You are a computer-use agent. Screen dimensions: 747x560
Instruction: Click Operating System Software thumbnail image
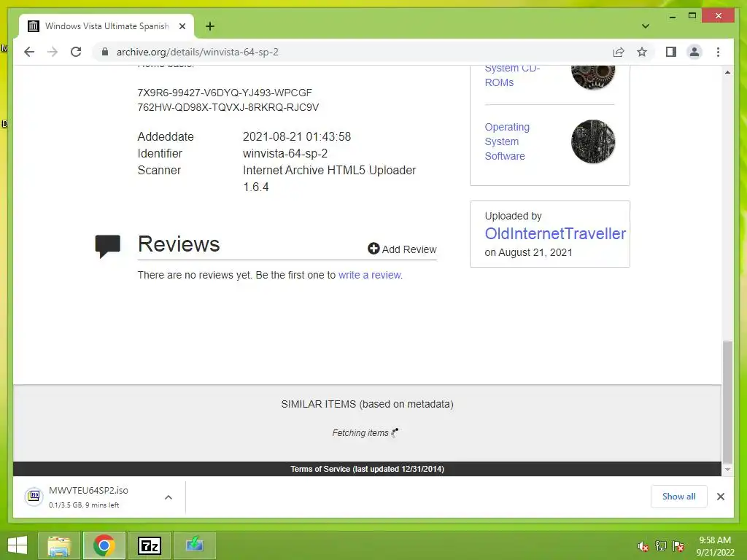click(x=592, y=141)
